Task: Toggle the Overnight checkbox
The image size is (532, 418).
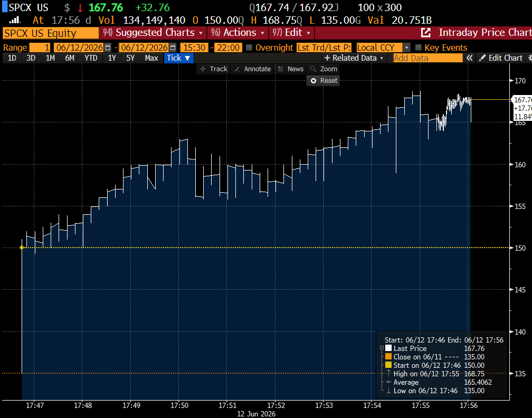Action: tap(249, 47)
